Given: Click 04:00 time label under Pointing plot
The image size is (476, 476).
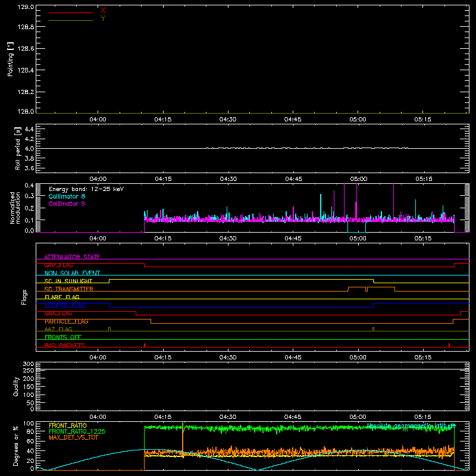Looking at the screenshot, I should click(98, 120).
